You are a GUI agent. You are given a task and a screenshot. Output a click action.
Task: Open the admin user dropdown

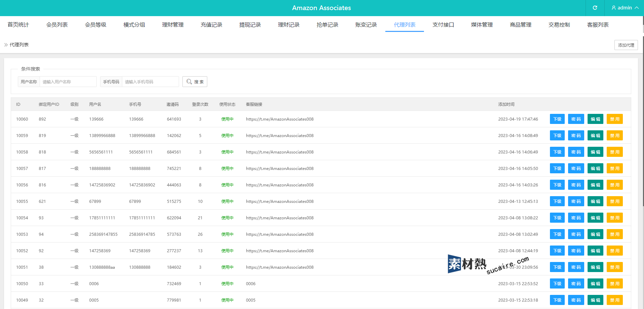pos(625,8)
